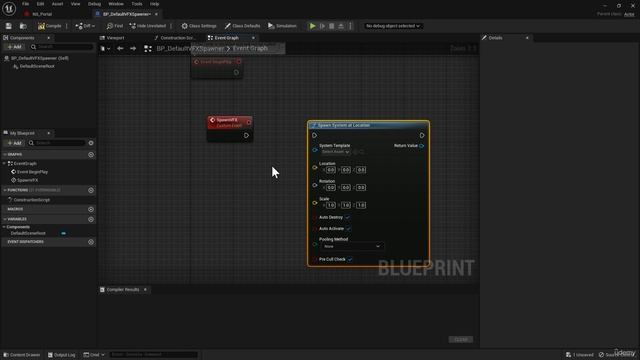Toggle the Auto Destroy checkbox
The width and height of the screenshot is (640, 360).
click(x=348, y=218)
